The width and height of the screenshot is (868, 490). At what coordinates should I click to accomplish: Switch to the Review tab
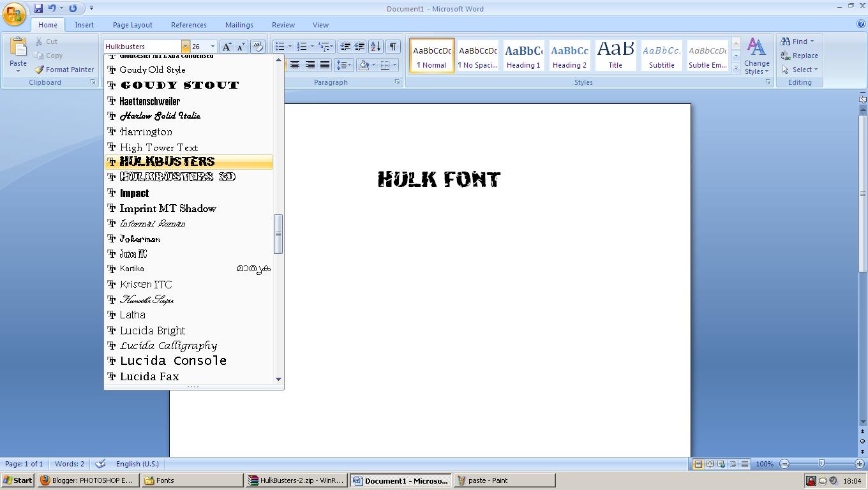283,25
